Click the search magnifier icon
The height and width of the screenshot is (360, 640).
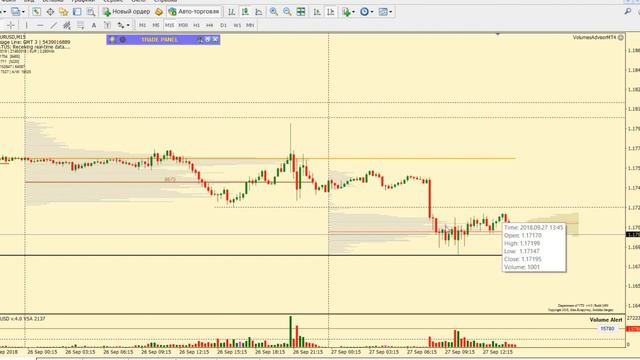(628, 11)
